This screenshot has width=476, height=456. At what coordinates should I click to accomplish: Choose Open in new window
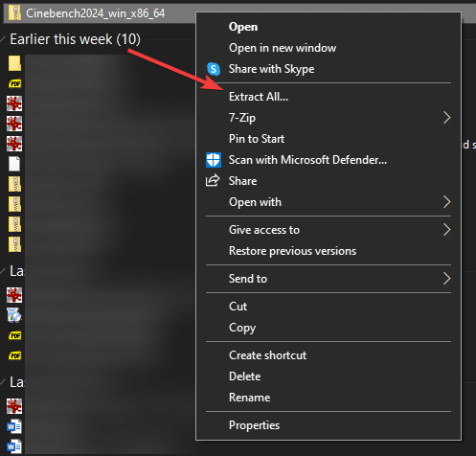click(x=283, y=48)
